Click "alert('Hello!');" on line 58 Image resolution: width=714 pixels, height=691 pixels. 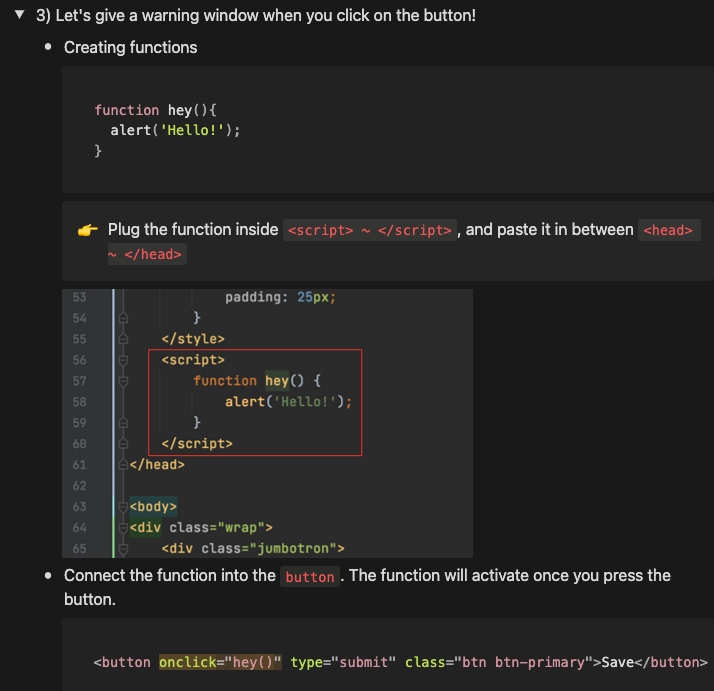288,402
